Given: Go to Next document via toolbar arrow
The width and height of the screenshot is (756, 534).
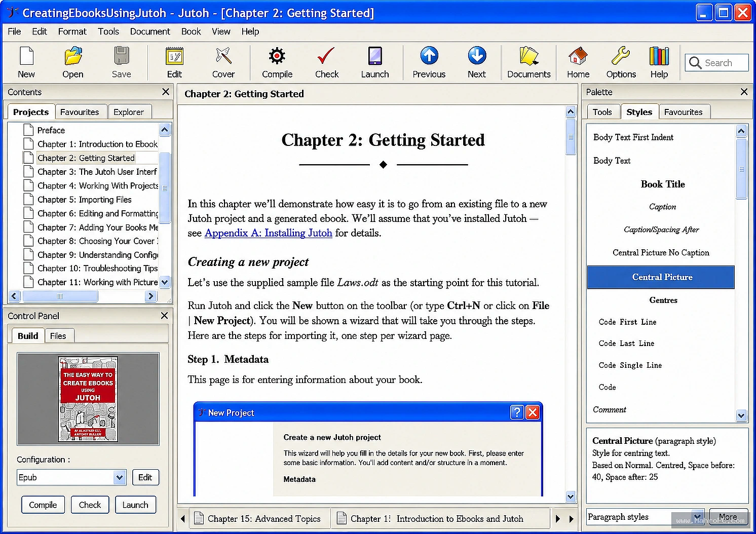Looking at the screenshot, I should pos(477,56).
